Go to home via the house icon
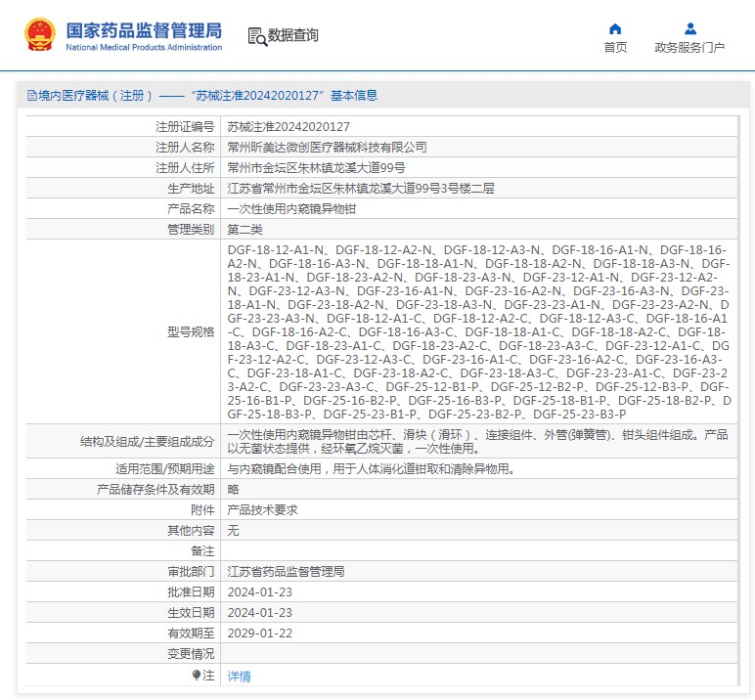The image size is (755, 700). point(615,29)
